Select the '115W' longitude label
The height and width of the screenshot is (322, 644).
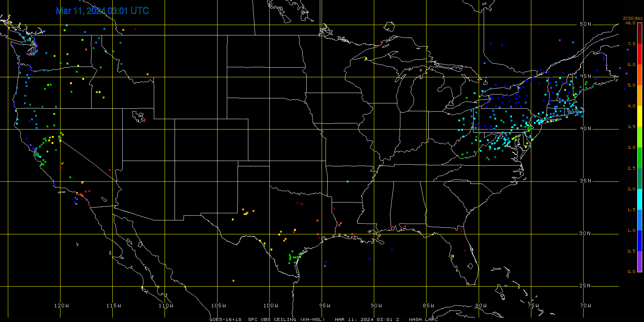coord(114,306)
